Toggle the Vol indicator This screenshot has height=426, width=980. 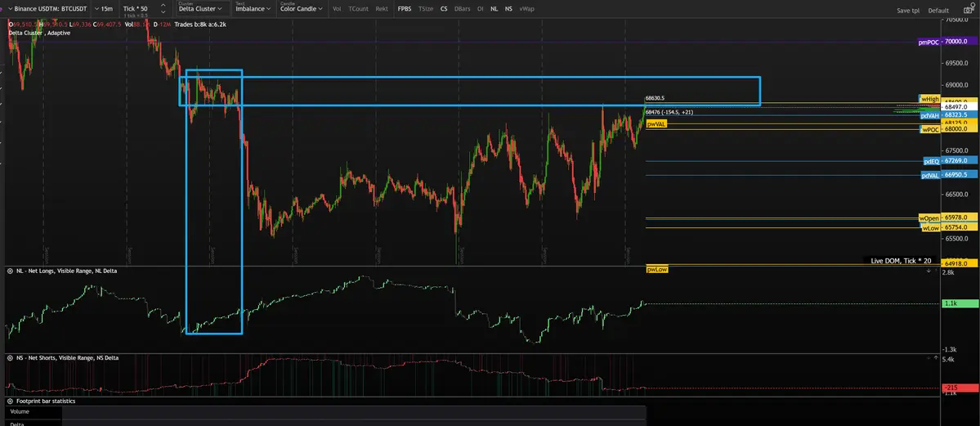[x=337, y=9]
